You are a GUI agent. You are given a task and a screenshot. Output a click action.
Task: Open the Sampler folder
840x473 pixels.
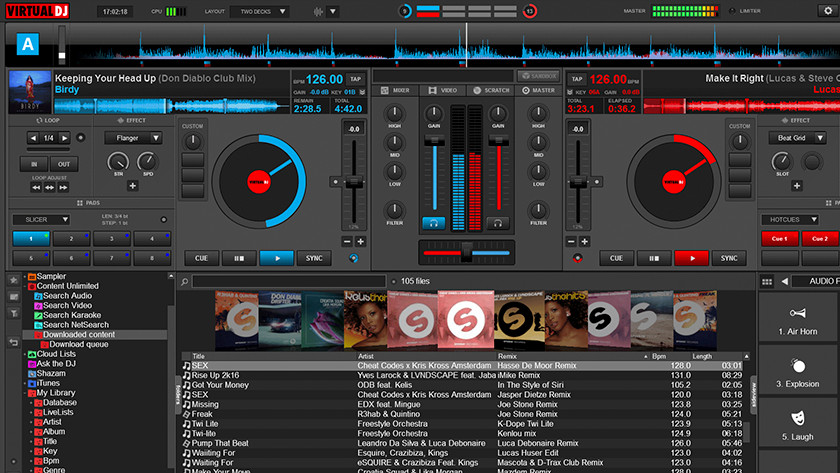point(47,276)
